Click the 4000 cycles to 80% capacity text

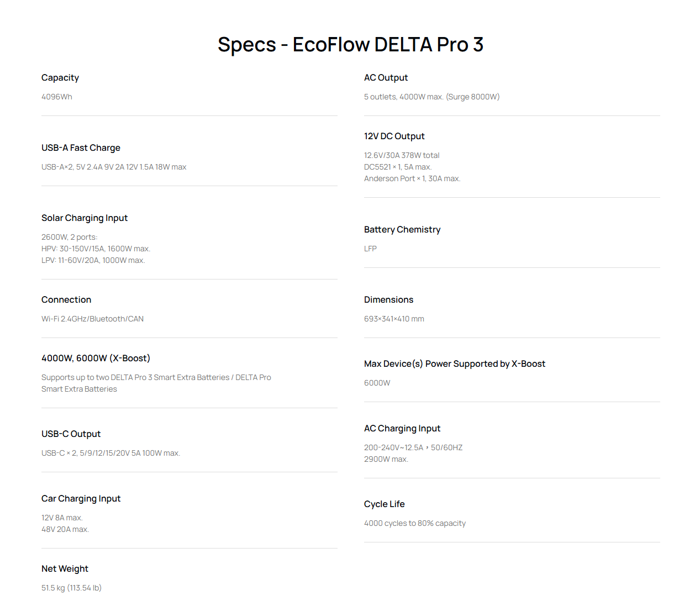(414, 523)
